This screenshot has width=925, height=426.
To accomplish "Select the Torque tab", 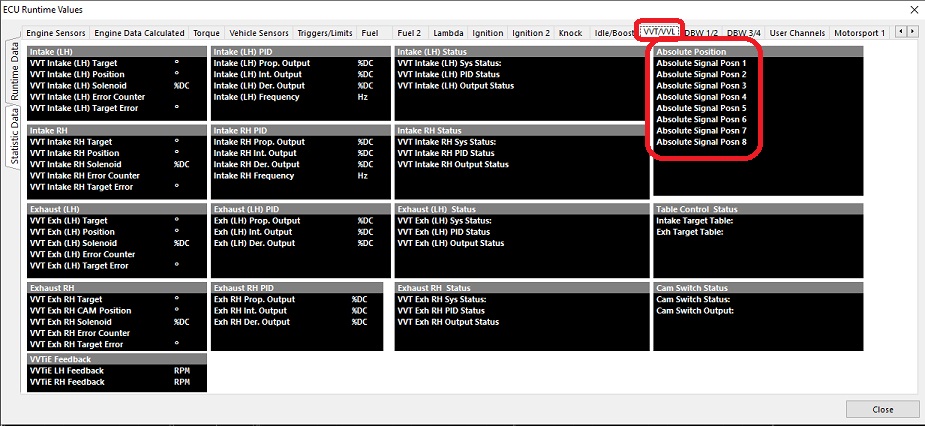I will pyautogui.click(x=206, y=33).
